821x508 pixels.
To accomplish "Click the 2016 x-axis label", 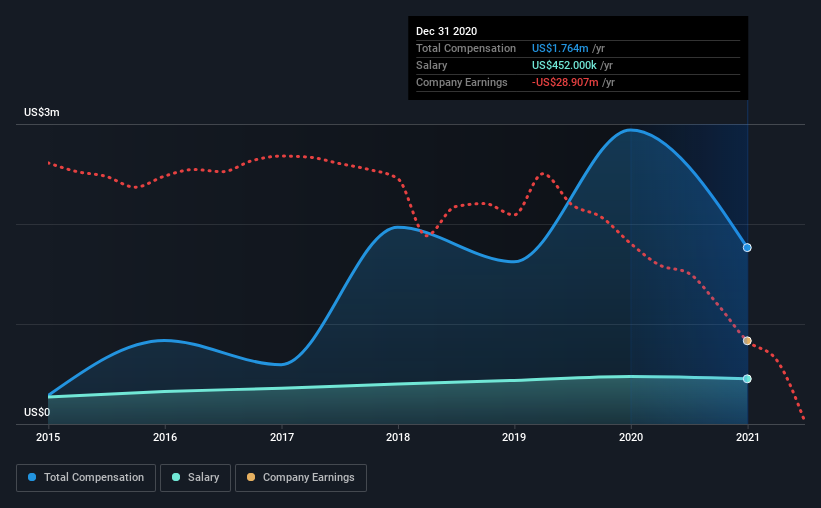I will pos(165,437).
